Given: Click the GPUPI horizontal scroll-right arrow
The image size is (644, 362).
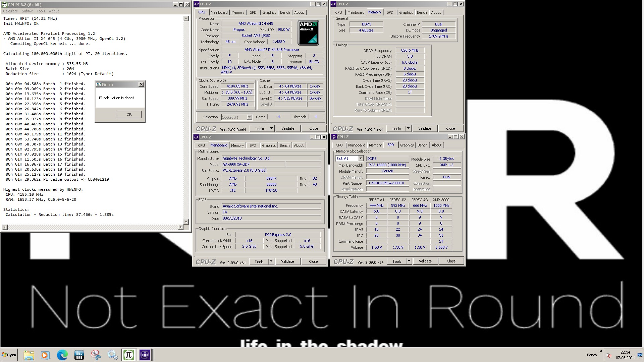Looking at the screenshot, I should point(181,227).
